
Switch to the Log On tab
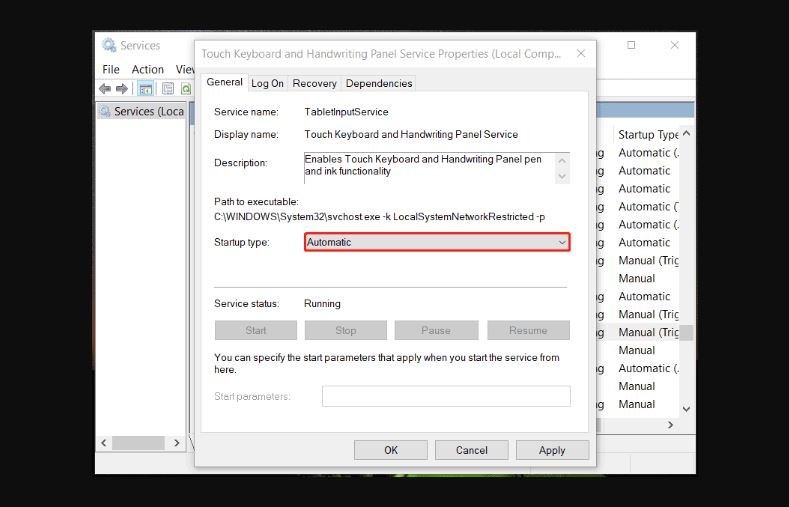(267, 83)
